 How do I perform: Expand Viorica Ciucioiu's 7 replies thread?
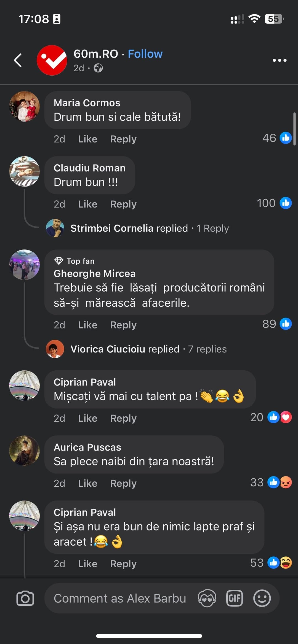148,349
